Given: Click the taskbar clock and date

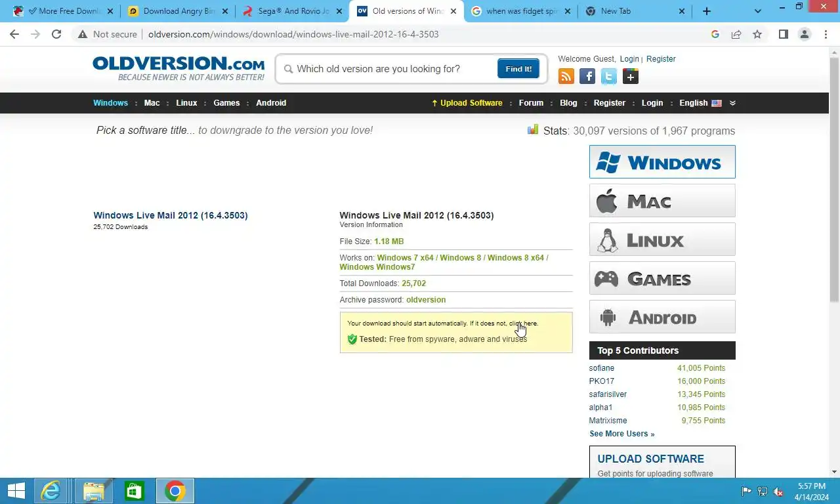Looking at the screenshot, I should point(812,492).
